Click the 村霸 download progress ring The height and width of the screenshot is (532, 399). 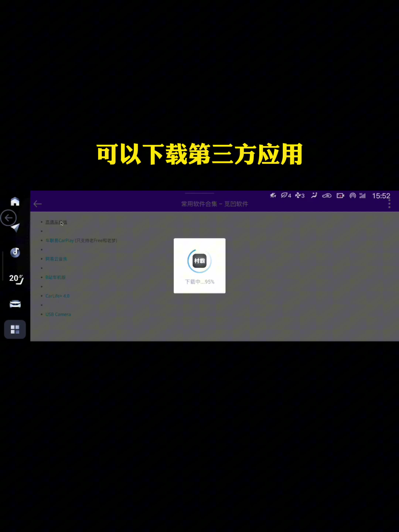tap(199, 261)
